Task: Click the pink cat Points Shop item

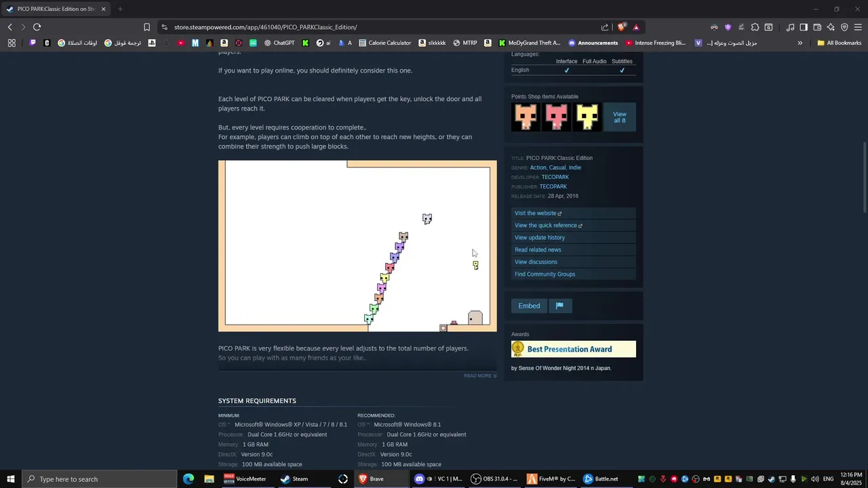Action: (x=556, y=117)
